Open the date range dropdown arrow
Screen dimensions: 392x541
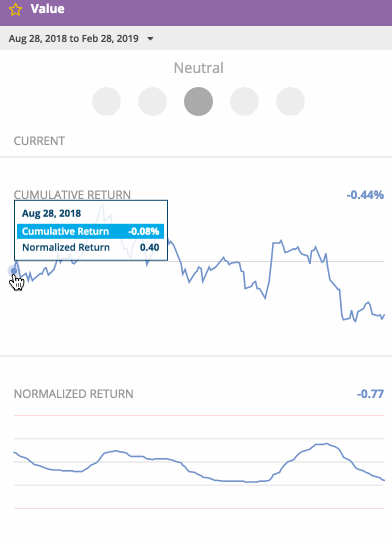(x=150, y=39)
